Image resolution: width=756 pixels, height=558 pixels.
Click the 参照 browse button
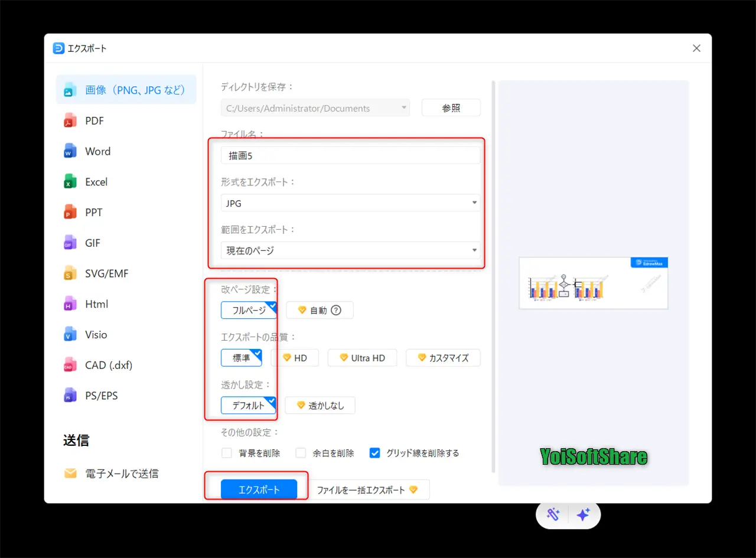coord(451,108)
